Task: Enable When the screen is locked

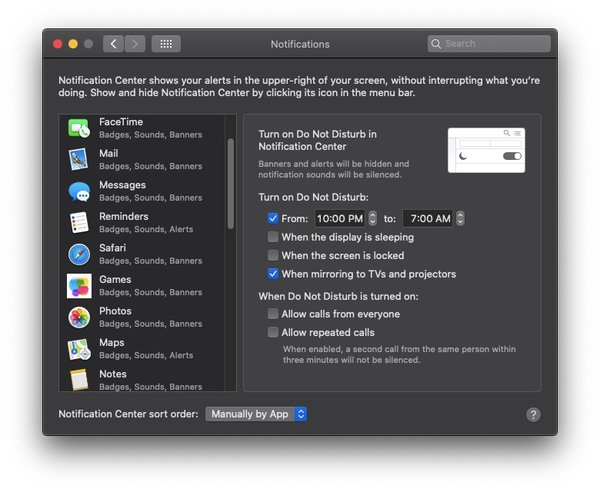Action: coord(273,256)
